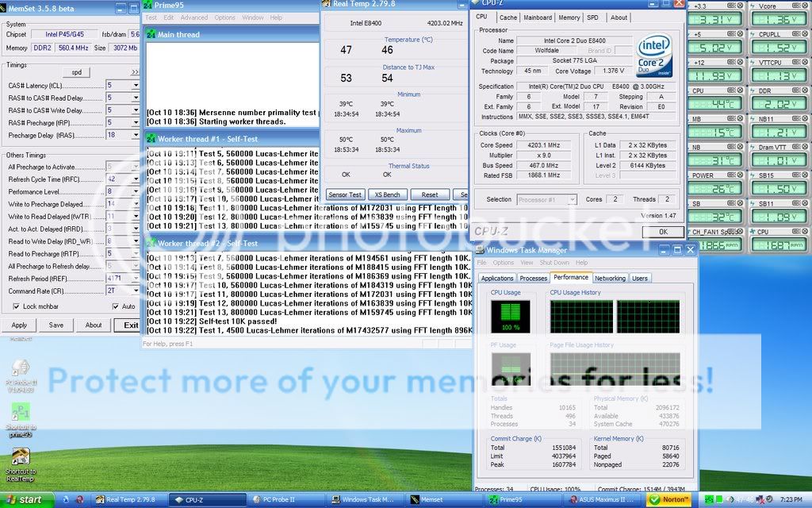This screenshot has height=508, width=812.
Task: Click the OK button in CPU-Z
Action: click(x=663, y=232)
